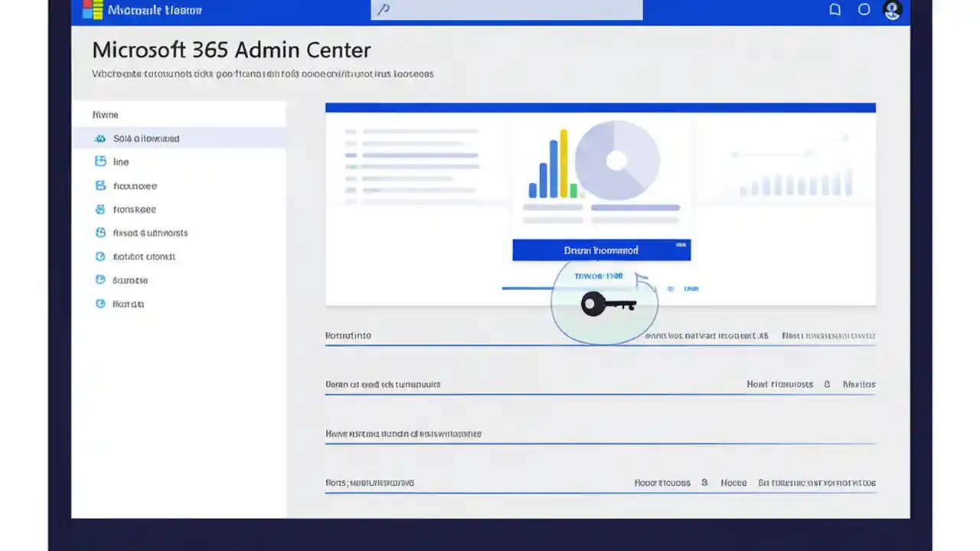Open the highlighted dashboard icon in the sidebar

tap(100, 139)
